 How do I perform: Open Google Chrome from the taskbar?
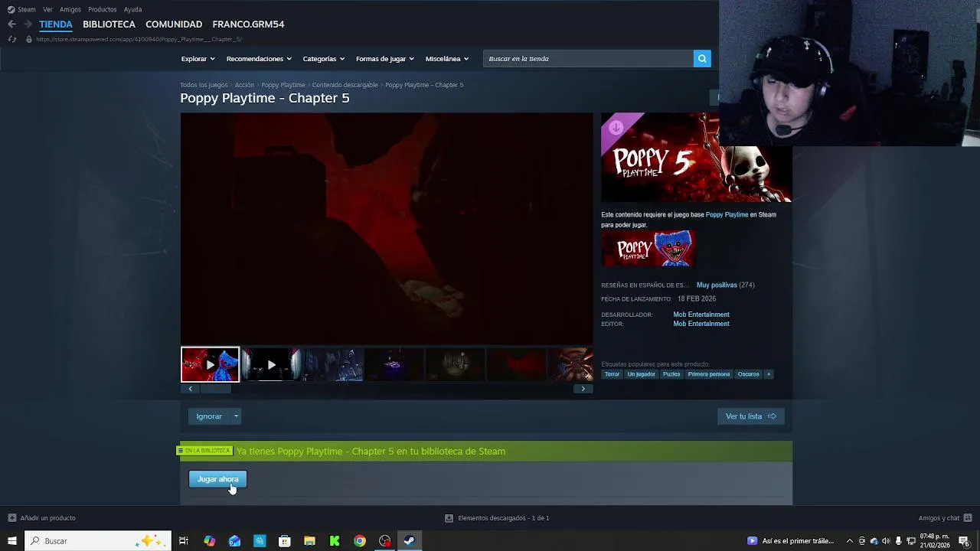pos(359,541)
